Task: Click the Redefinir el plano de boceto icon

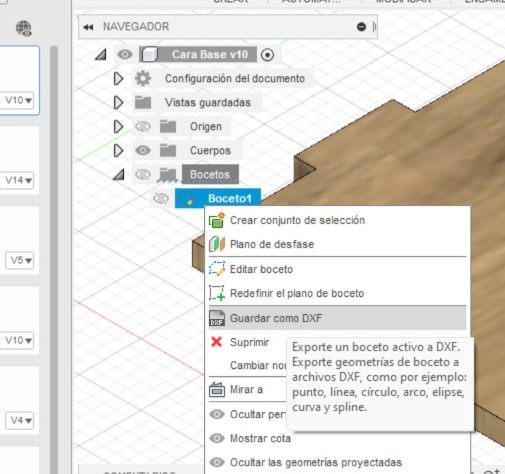Action: pos(217,293)
